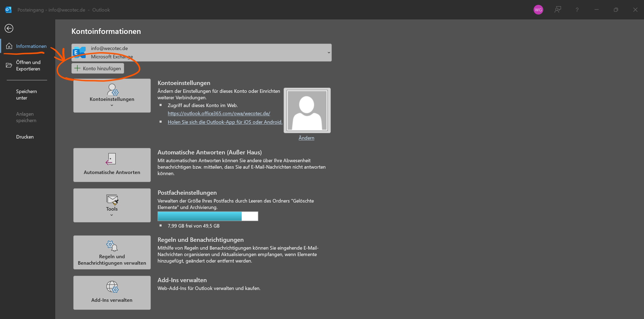Go back using the circled arrow
Screen dimensions: 644x319
click(9, 28)
